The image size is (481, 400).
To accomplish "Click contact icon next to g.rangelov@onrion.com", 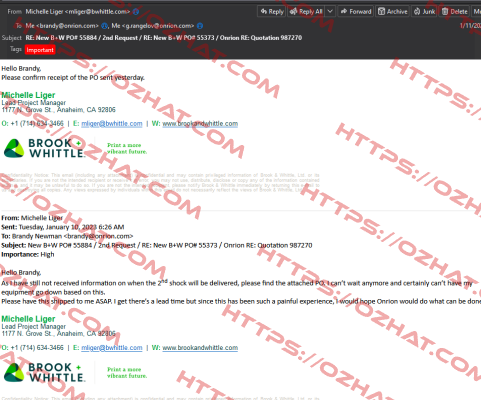I will coord(200,26).
